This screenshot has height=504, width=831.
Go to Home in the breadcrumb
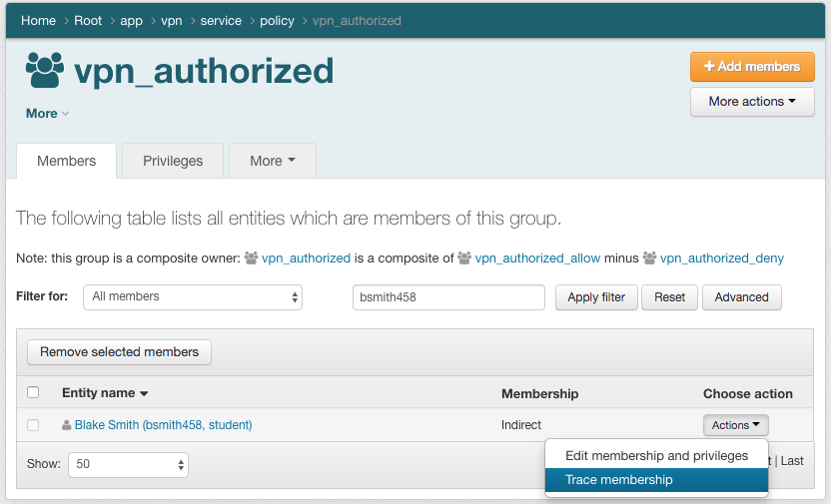coord(39,21)
